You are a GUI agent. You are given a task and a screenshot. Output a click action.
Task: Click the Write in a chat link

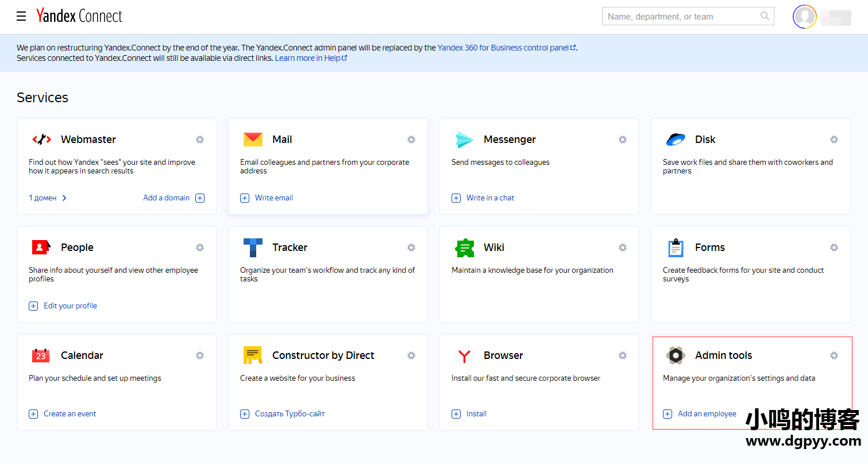click(490, 198)
